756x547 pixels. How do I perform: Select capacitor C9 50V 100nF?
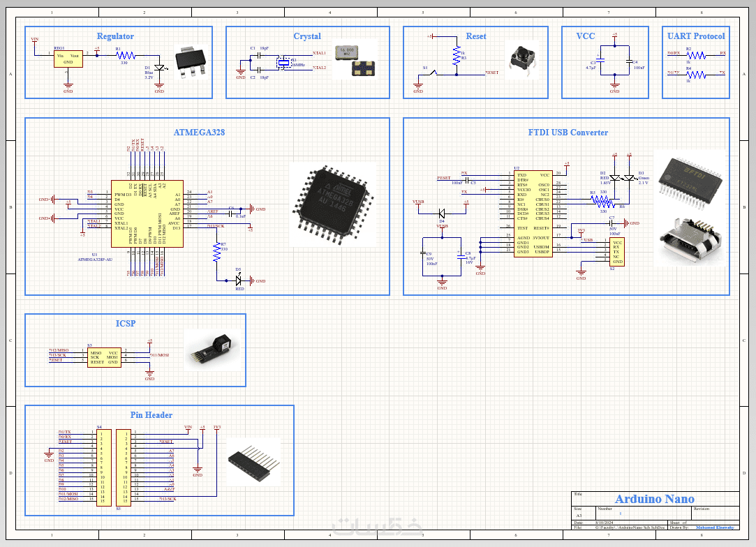[x=423, y=253]
